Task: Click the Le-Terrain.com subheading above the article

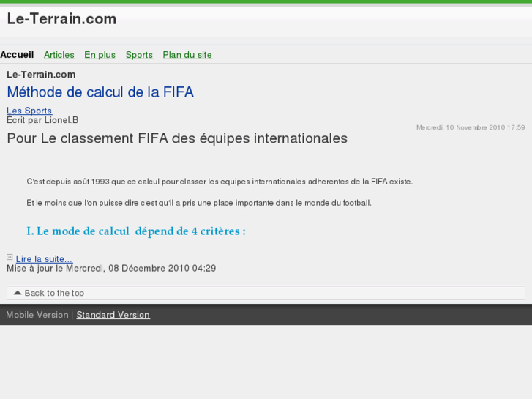Action: pos(42,75)
